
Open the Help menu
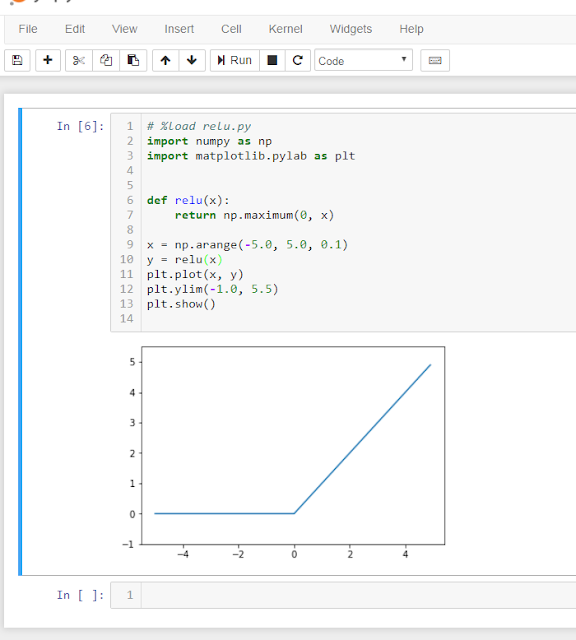pyautogui.click(x=411, y=29)
